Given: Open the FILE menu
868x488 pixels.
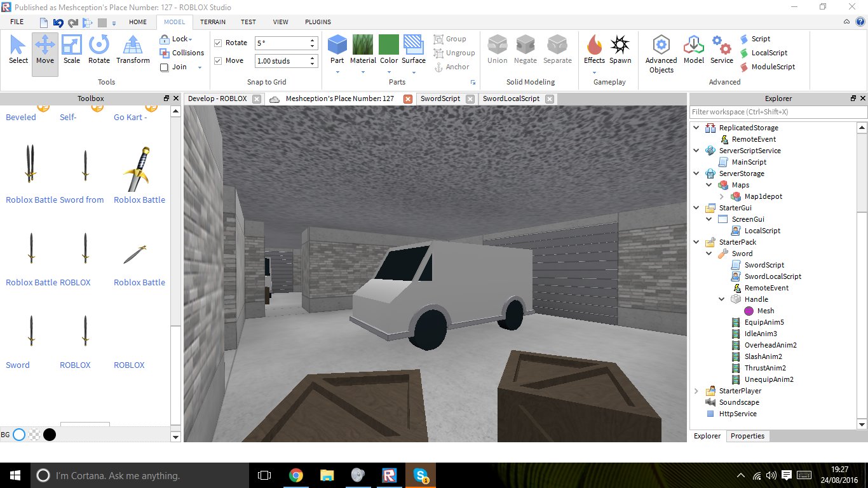Looking at the screenshot, I should (17, 22).
